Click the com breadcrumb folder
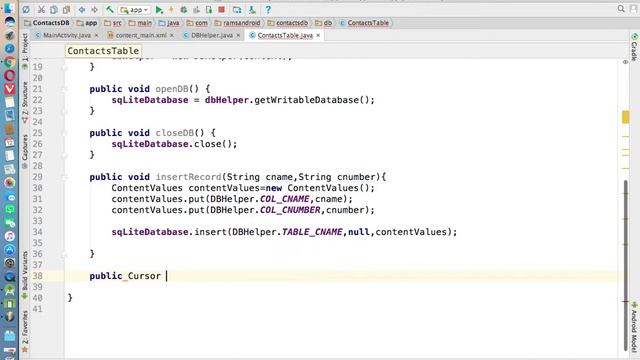640x360 pixels. (197, 23)
